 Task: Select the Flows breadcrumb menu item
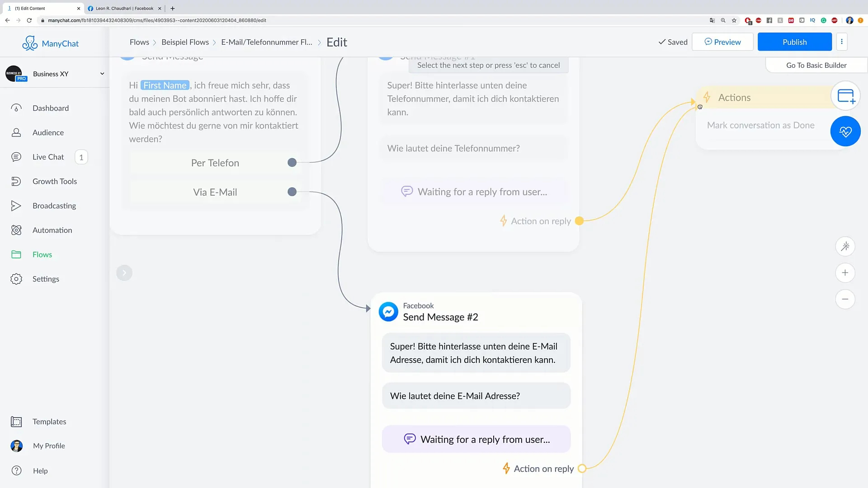click(140, 42)
